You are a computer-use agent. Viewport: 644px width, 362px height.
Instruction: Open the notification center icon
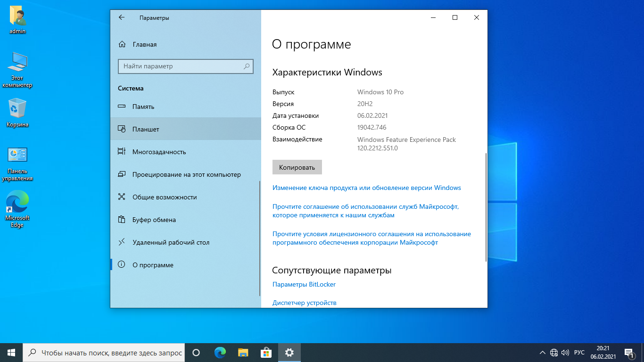point(628,353)
